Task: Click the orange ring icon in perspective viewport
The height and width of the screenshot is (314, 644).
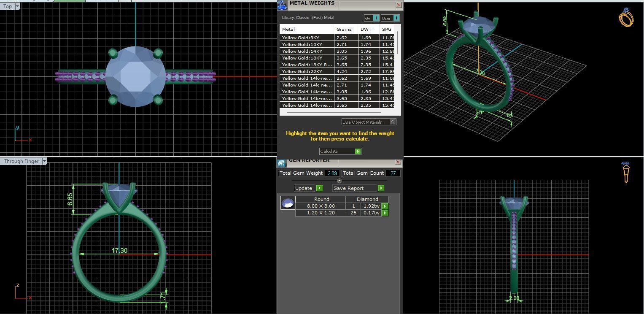Action: pos(626,18)
